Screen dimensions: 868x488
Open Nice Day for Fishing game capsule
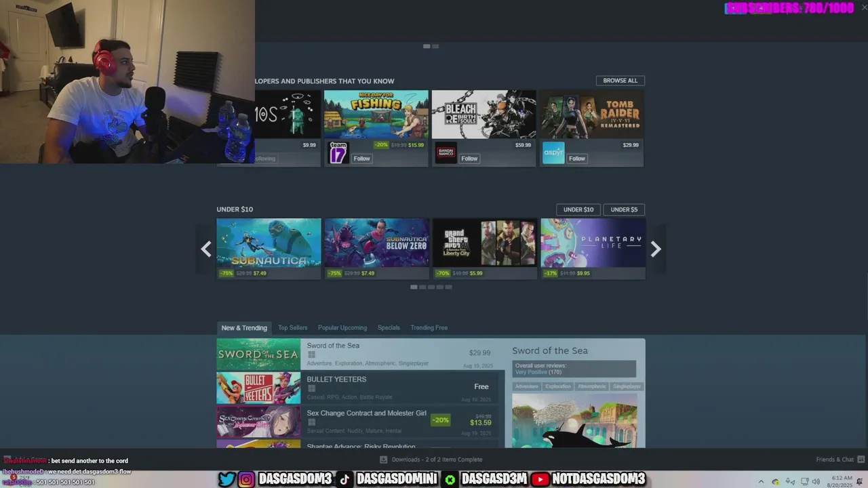pos(376,115)
